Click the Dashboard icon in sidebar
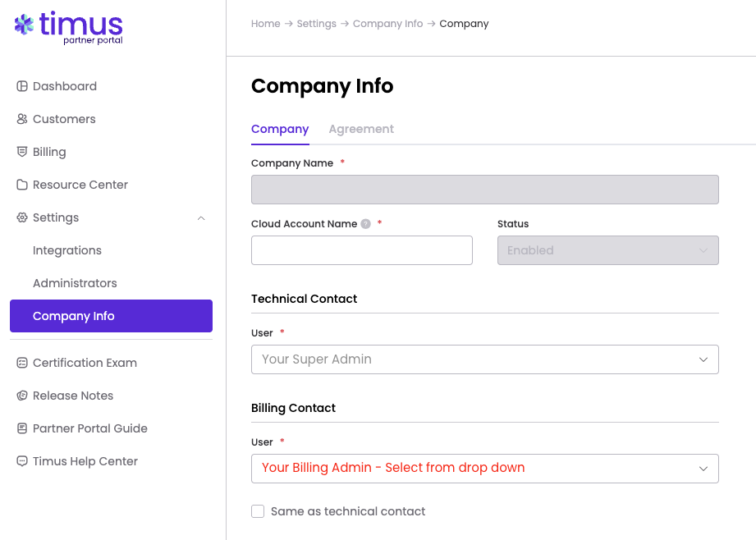The image size is (756, 540). coord(21,86)
